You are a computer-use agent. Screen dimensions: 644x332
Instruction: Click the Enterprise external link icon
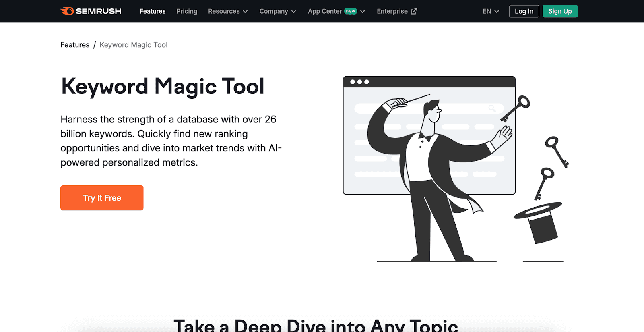(x=414, y=11)
